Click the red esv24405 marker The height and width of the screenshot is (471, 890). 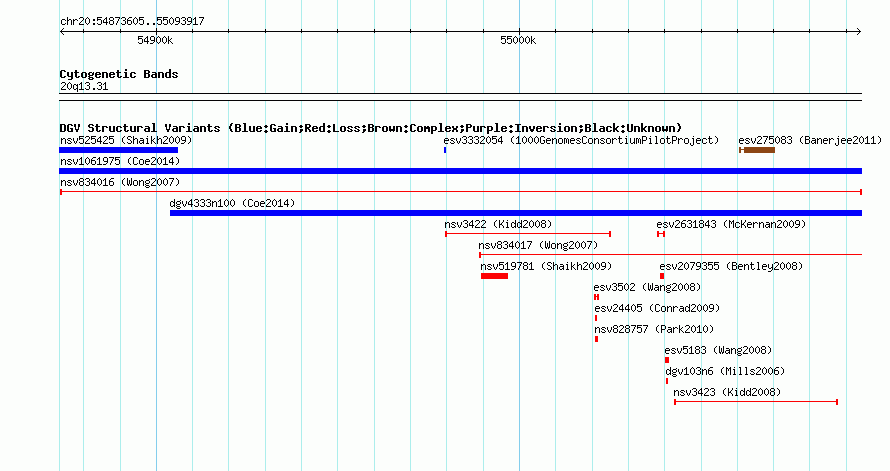(596, 318)
